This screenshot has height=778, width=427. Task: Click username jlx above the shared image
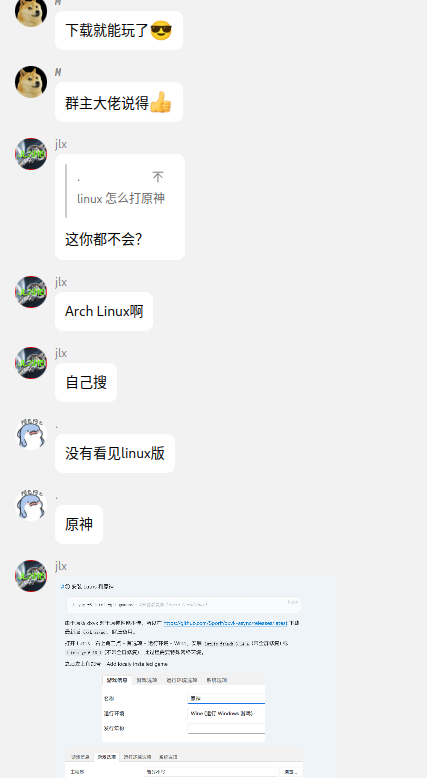61,566
